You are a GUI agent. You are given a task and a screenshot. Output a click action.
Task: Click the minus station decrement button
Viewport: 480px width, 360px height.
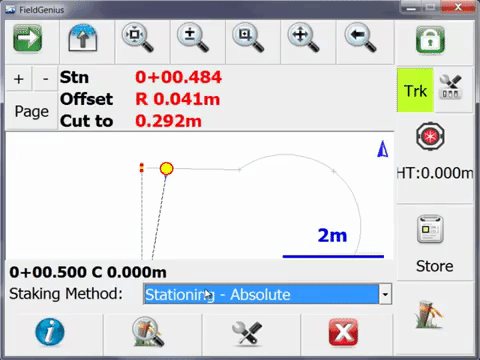tap(46, 79)
